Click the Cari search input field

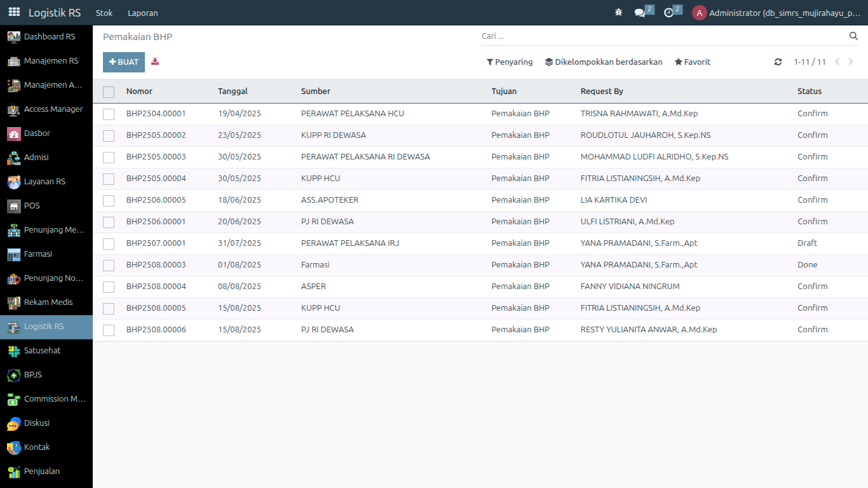(661, 36)
